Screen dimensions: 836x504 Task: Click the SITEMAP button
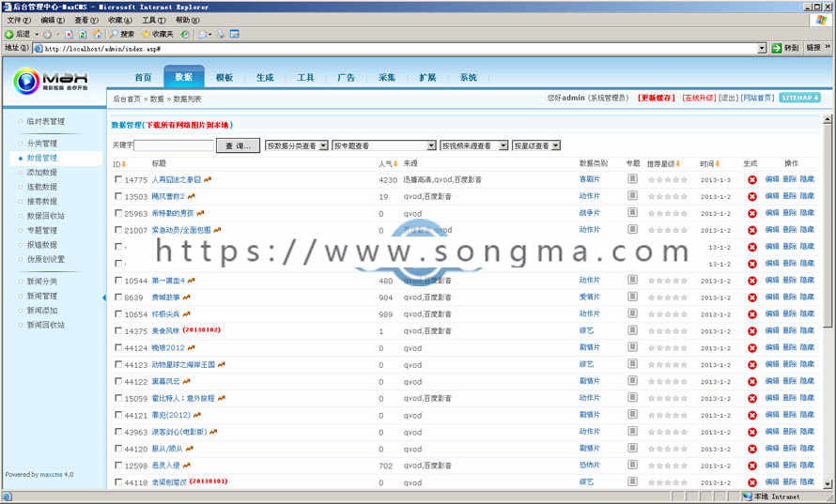(799, 98)
